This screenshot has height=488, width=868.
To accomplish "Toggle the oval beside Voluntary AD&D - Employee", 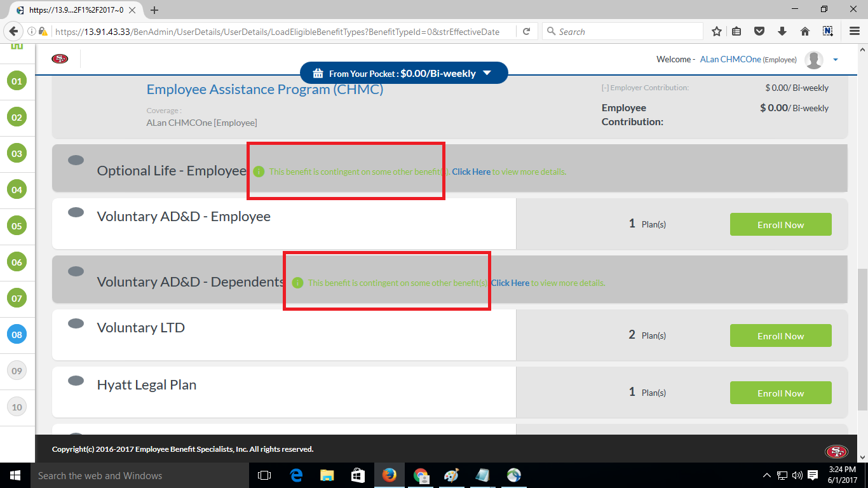I will 76,212.
